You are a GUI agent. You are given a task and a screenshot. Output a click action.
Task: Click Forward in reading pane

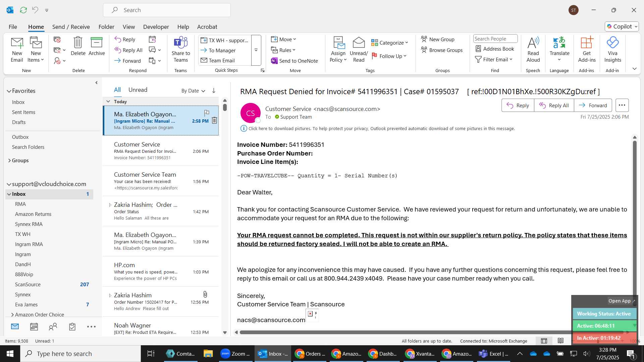point(593,105)
